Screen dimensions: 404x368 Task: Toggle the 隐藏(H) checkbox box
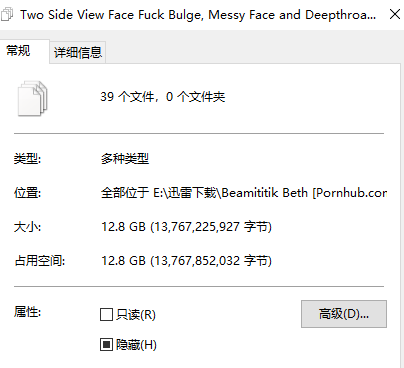tap(106, 345)
